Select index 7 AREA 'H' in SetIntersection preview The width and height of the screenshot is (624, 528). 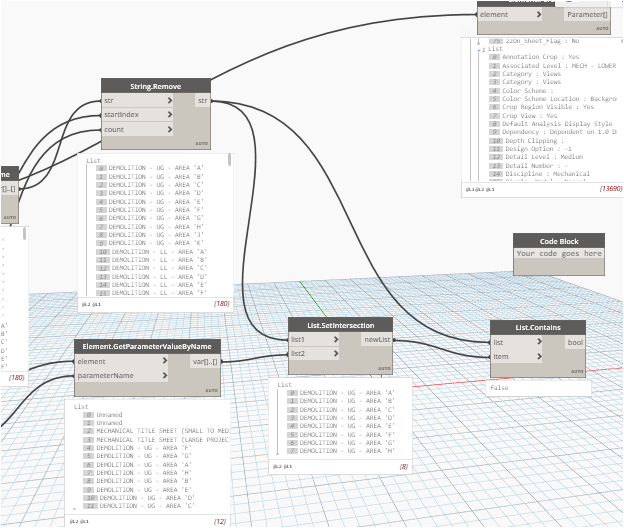tap(341, 451)
